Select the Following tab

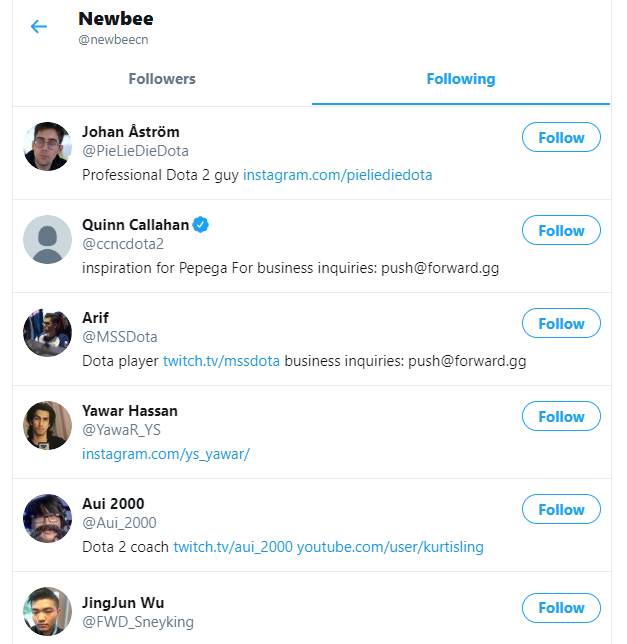pyautogui.click(x=460, y=79)
